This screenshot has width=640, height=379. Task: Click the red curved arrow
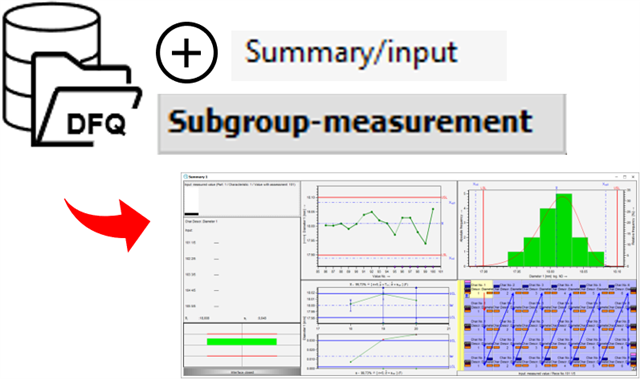(107, 224)
